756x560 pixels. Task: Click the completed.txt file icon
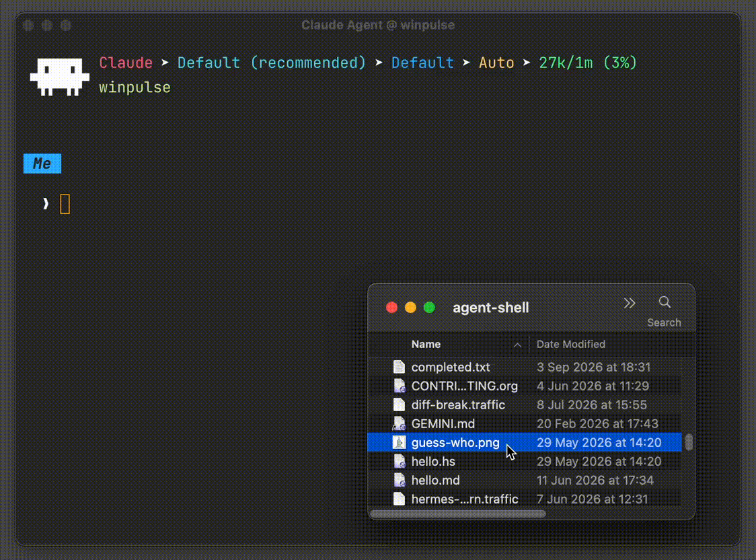pos(399,367)
